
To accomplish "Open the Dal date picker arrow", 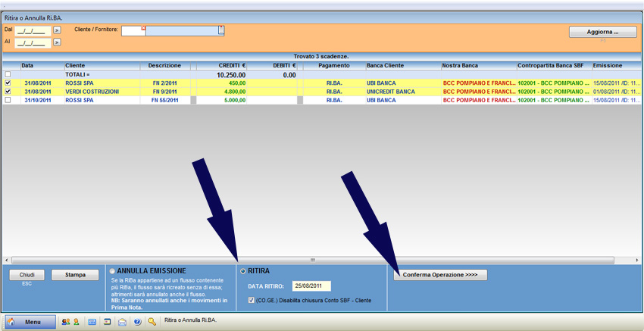I will coord(57,30).
